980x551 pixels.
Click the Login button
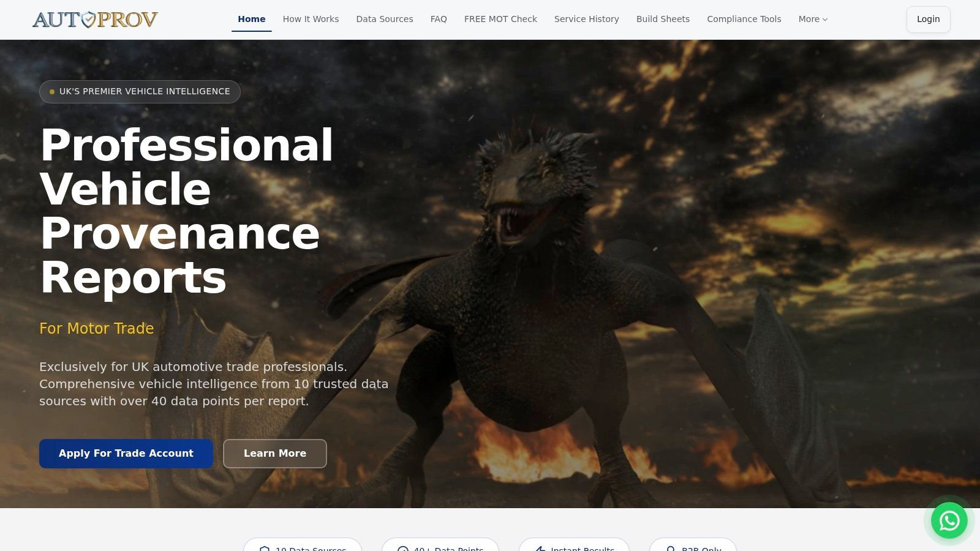928,19
